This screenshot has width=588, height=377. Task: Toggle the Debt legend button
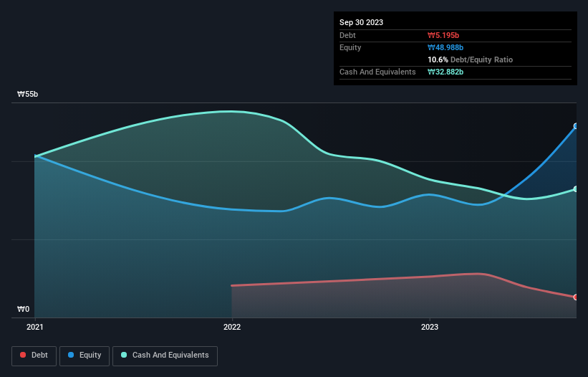34,355
